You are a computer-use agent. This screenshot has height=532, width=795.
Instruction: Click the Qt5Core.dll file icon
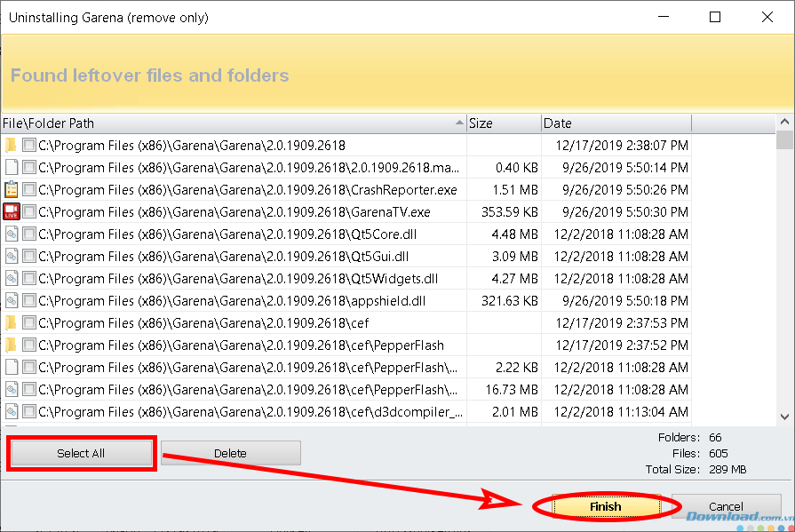coord(11,234)
